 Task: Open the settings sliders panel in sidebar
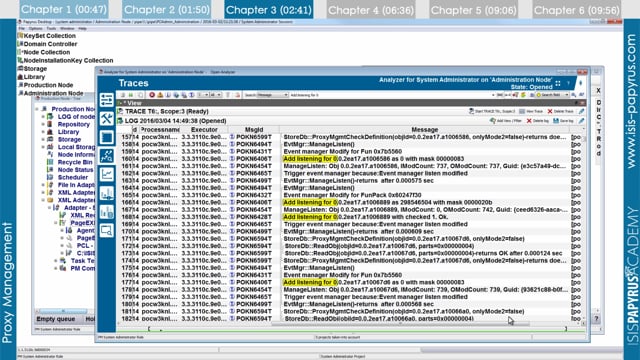tap(107, 100)
